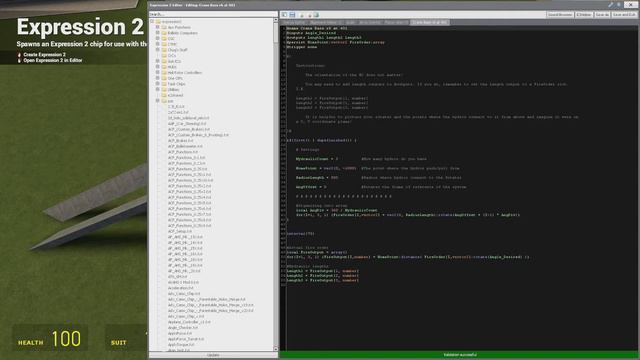
Task: Switch to the first editor tab
Action: point(294,22)
